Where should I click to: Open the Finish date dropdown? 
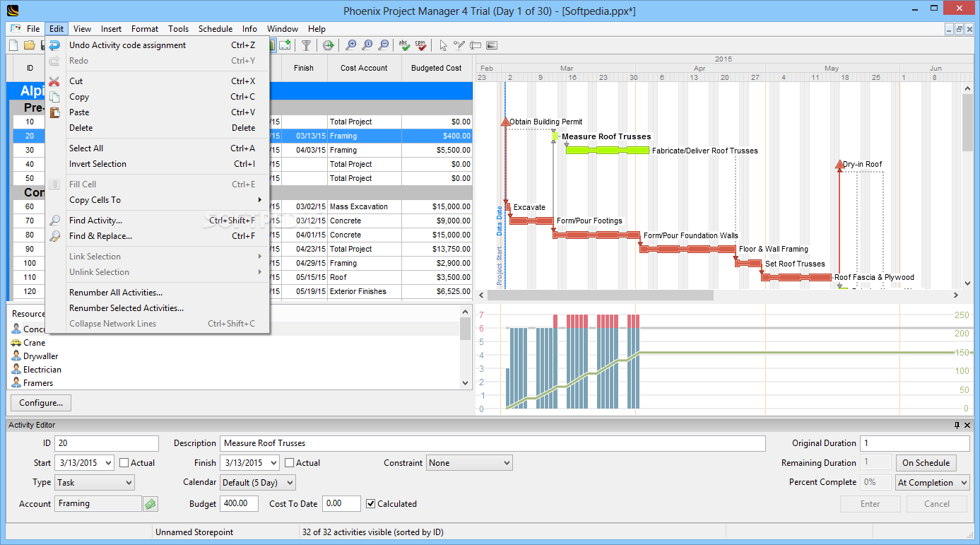point(273,463)
